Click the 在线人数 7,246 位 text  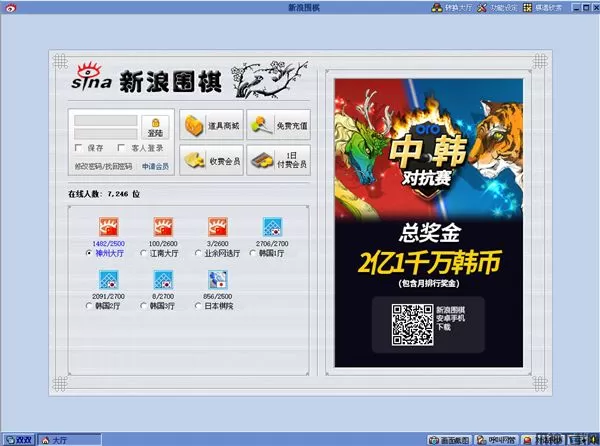pyautogui.click(x=104, y=194)
